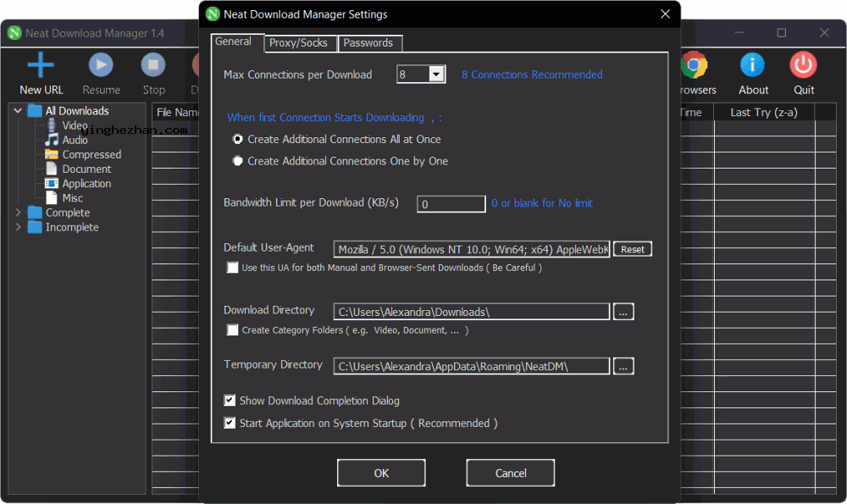
Task: Switch to the General tab
Action: coord(237,42)
